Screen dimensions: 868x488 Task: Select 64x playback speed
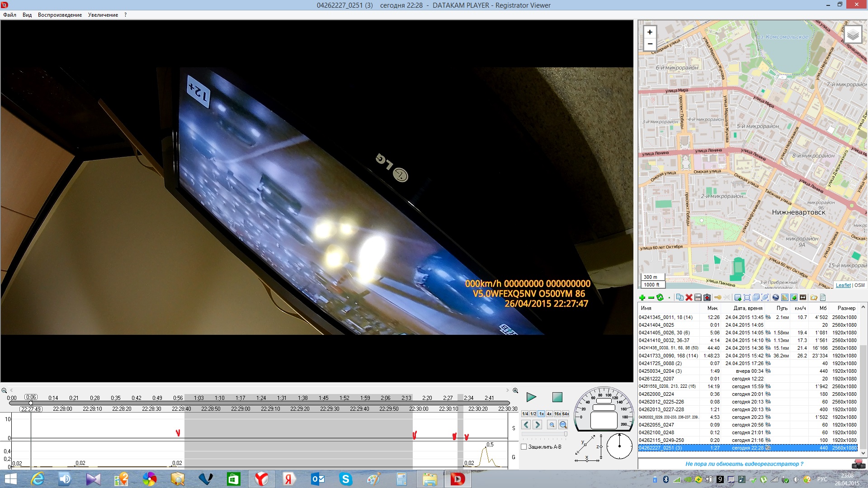566,414
